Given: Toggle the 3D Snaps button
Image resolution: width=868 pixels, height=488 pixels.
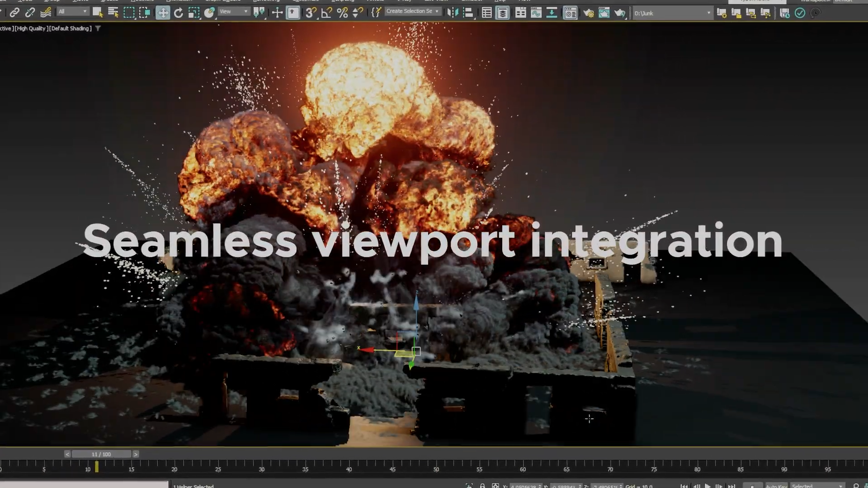Looking at the screenshot, I should click(x=311, y=13).
